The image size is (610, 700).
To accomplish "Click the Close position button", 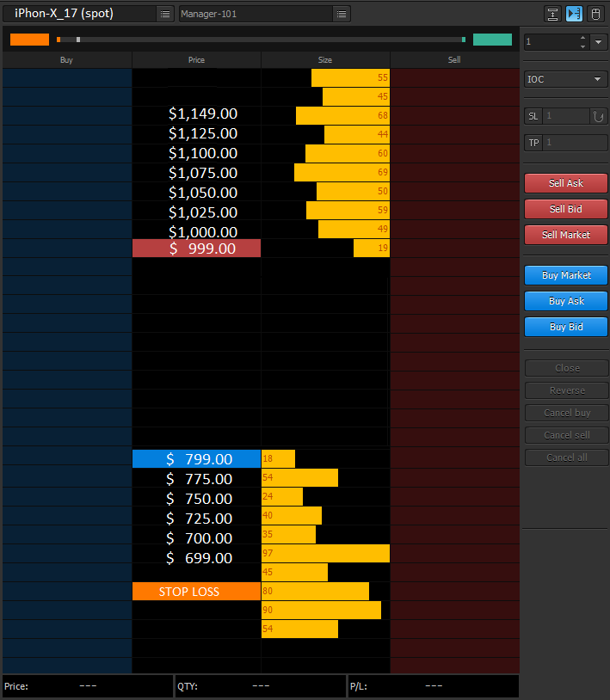I will pyautogui.click(x=567, y=368).
